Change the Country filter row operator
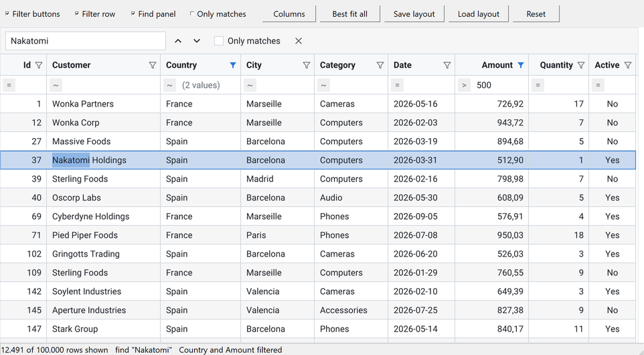The width and height of the screenshot is (644, 355). [169, 85]
